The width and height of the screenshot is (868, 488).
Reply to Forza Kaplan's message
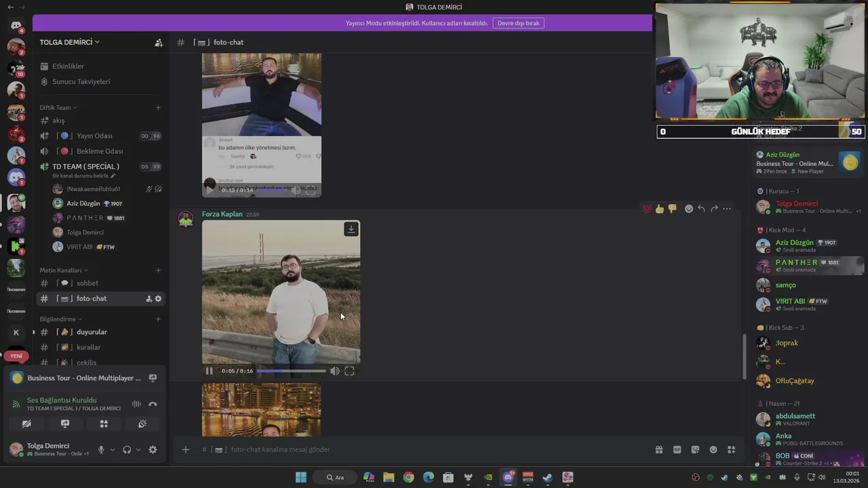tap(701, 209)
